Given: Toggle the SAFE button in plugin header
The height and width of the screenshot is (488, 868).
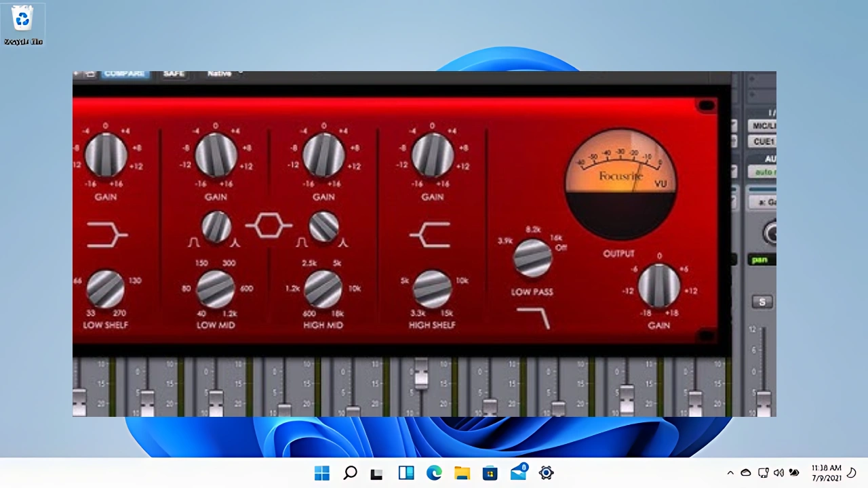Looking at the screenshot, I should pos(174,74).
